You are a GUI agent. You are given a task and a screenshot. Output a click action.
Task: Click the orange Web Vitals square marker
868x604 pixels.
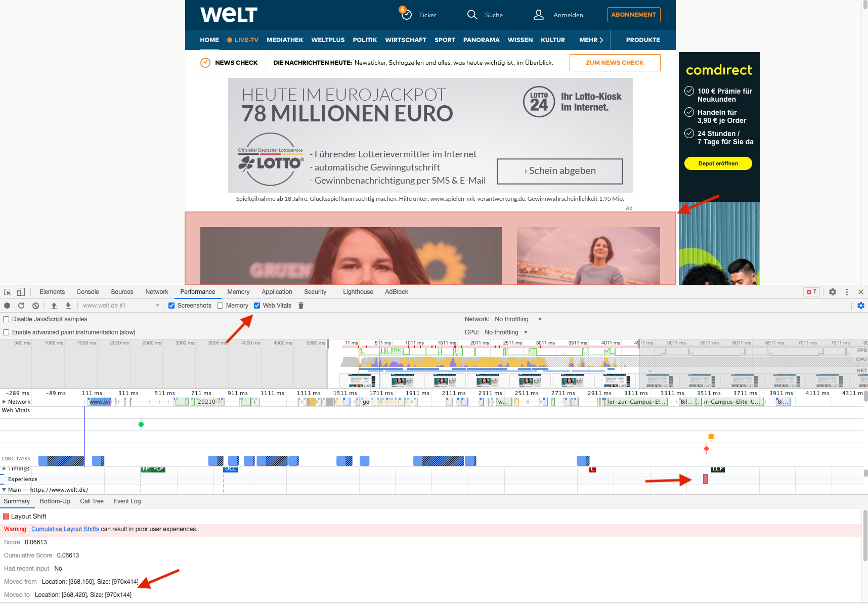(x=711, y=437)
